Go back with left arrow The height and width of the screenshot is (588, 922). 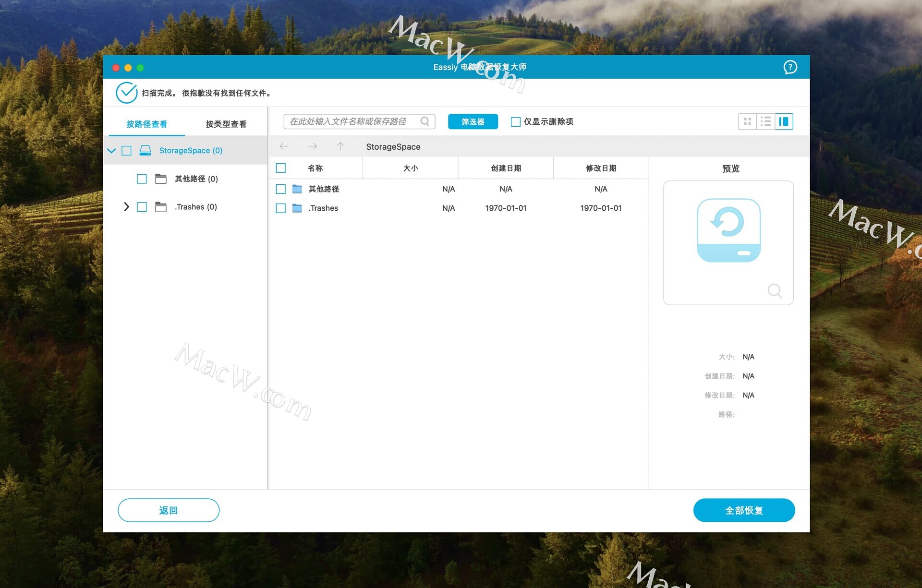(x=284, y=146)
